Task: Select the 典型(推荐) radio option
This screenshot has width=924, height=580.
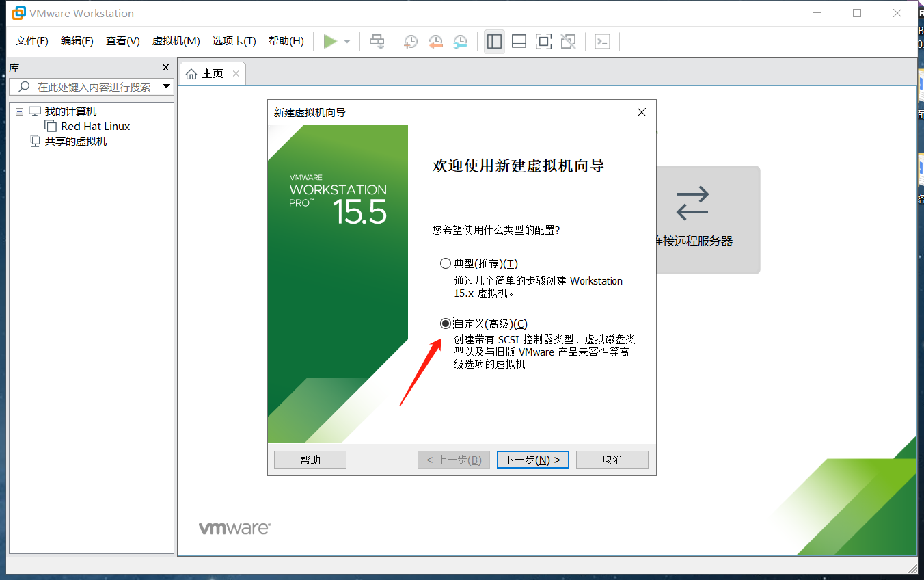Action: tap(446, 263)
